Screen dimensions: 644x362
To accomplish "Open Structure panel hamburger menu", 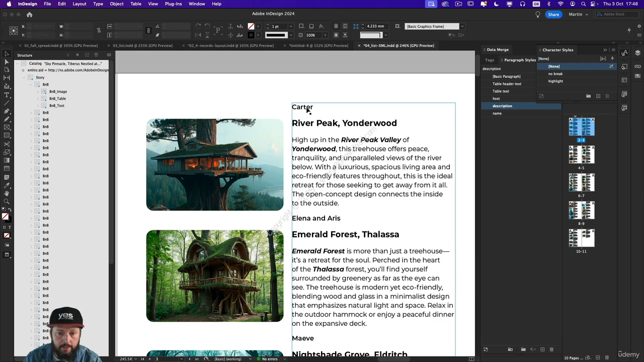I will 109,55.
